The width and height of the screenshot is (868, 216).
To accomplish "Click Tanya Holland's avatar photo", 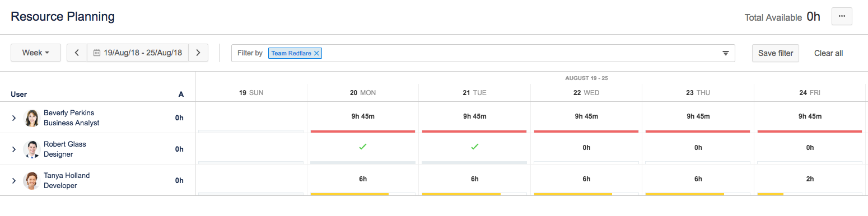I will pyautogui.click(x=32, y=181).
